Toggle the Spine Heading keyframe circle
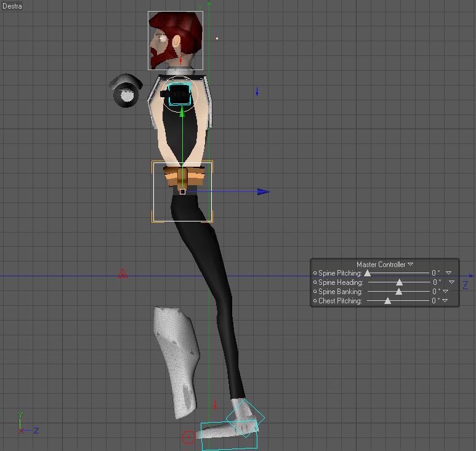 [315, 282]
